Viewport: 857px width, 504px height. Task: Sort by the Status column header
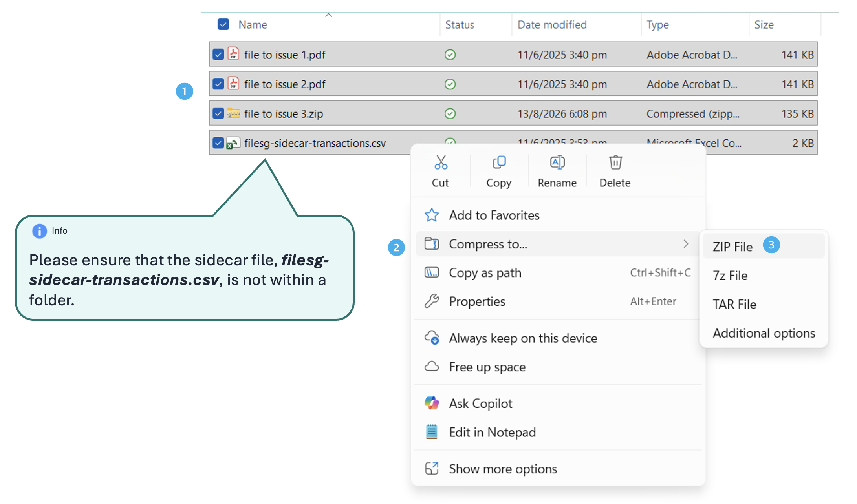point(460,25)
